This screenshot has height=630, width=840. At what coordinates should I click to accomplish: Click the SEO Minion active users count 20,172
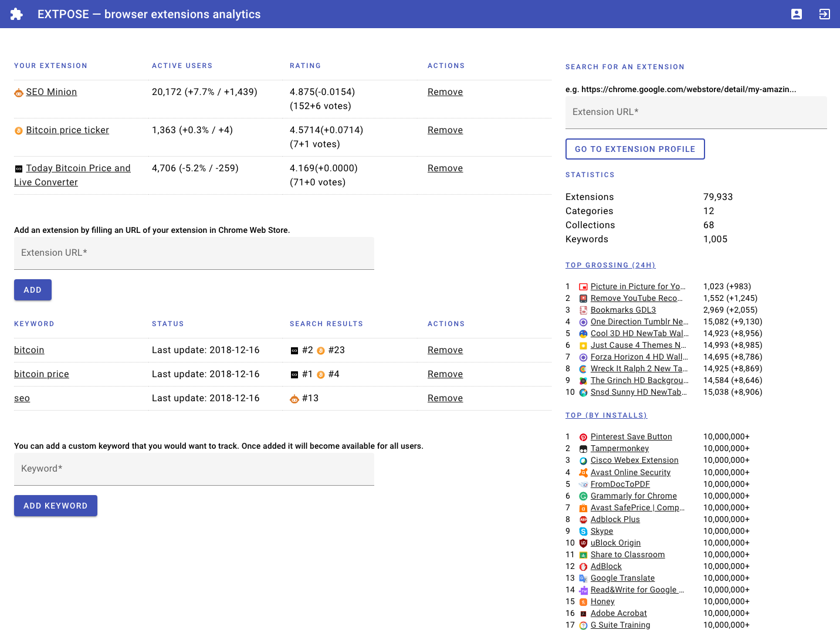pyautogui.click(x=167, y=92)
